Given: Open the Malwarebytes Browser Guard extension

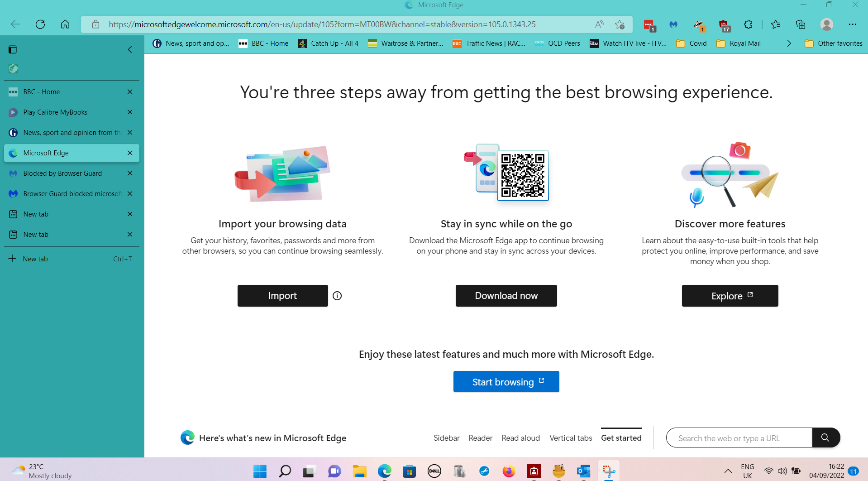Looking at the screenshot, I should 673,24.
